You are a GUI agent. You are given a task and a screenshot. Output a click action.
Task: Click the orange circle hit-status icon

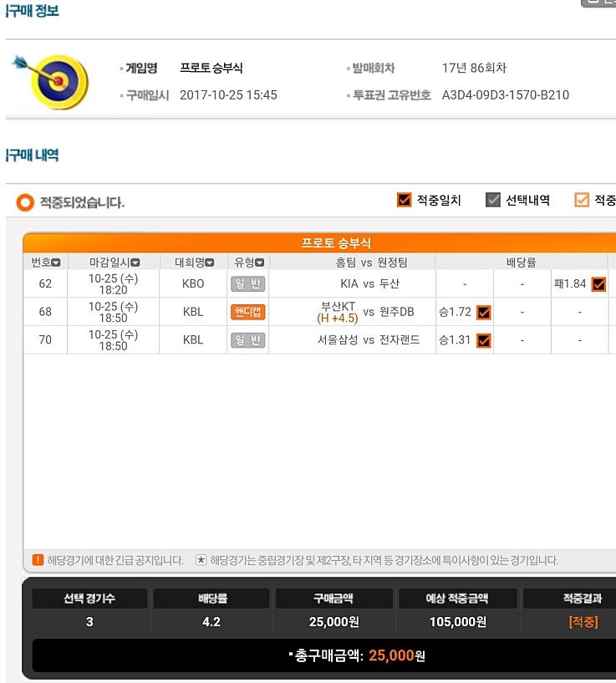[x=25, y=202]
